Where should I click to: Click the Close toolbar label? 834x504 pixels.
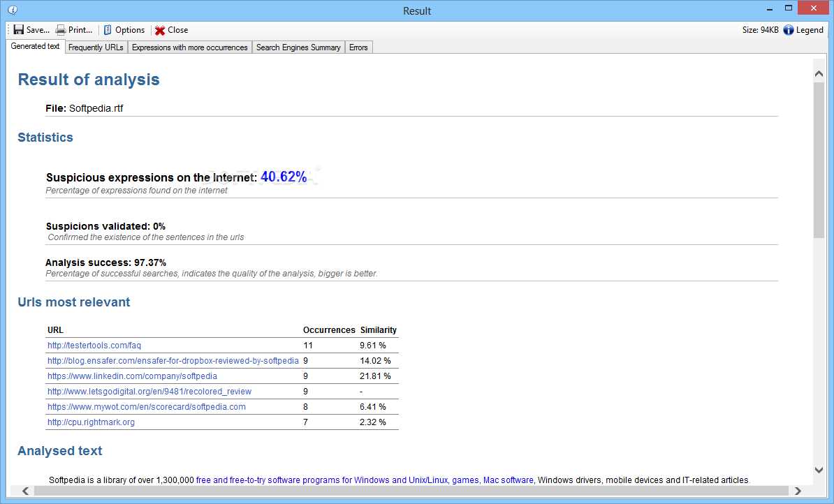(177, 30)
